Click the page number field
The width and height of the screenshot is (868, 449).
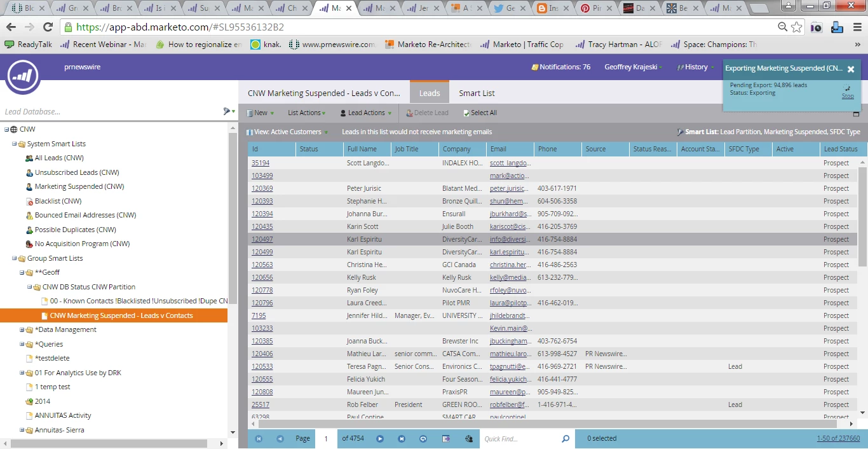point(326,438)
